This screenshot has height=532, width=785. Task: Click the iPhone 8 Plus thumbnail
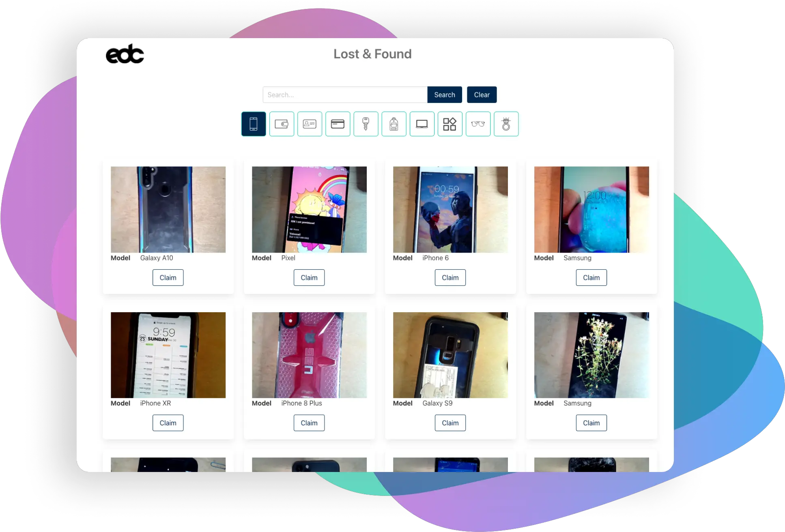point(309,355)
